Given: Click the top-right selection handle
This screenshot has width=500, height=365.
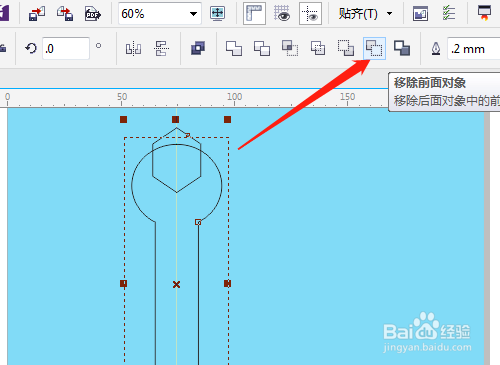Looking at the screenshot, I should 228,119.
